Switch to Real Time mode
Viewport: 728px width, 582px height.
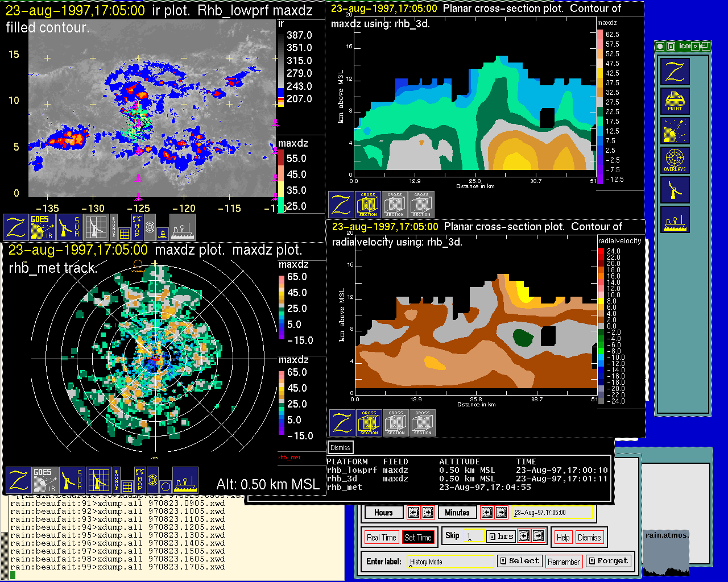(381, 537)
